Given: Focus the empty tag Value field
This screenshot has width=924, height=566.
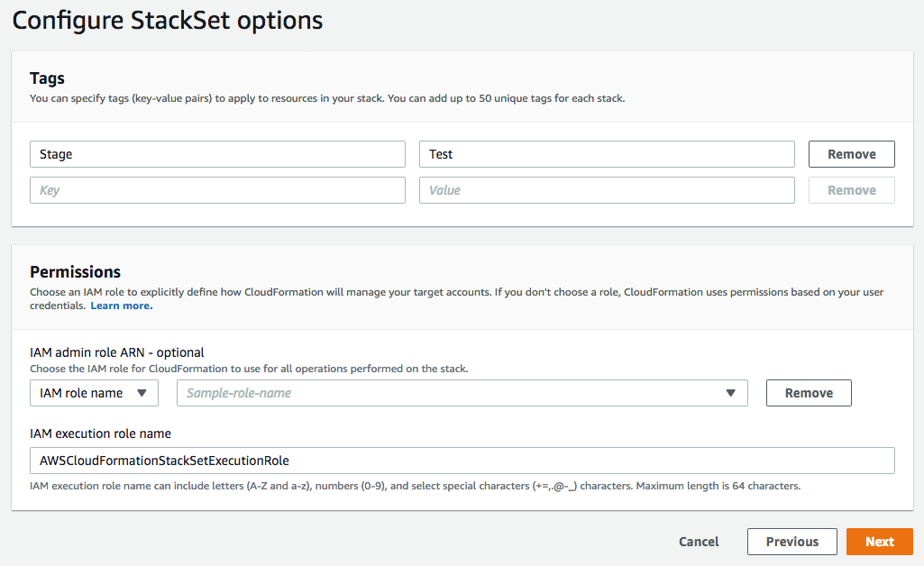Looking at the screenshot, I should coord(606,190).
